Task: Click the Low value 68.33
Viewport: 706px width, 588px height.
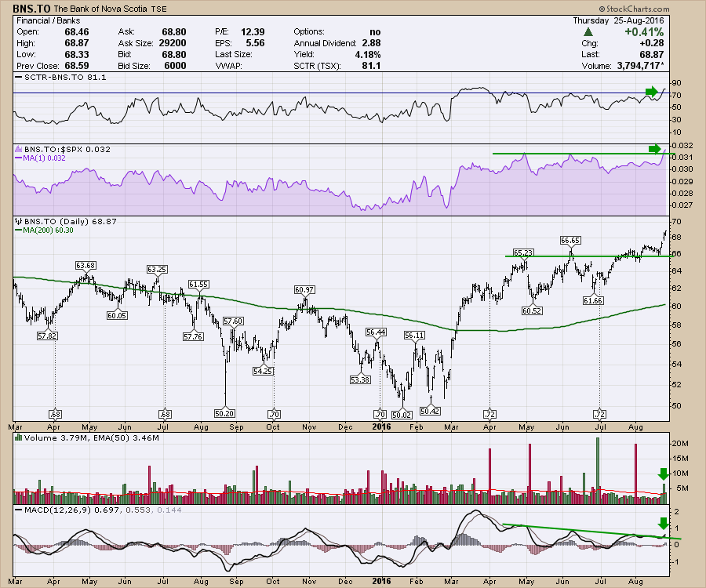Action: pyautogui.click(x=77, y=54)
